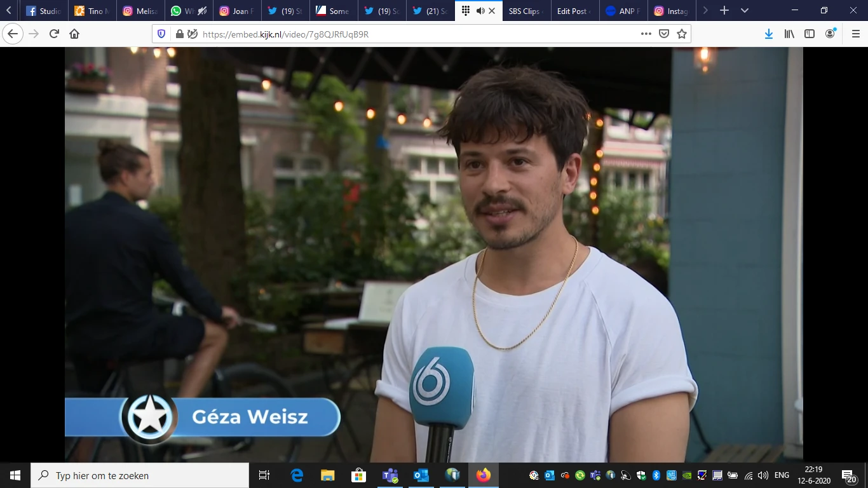The image size is (868, 488).
Task: Open the list all tabs dropdown
Action: [745, 11]
